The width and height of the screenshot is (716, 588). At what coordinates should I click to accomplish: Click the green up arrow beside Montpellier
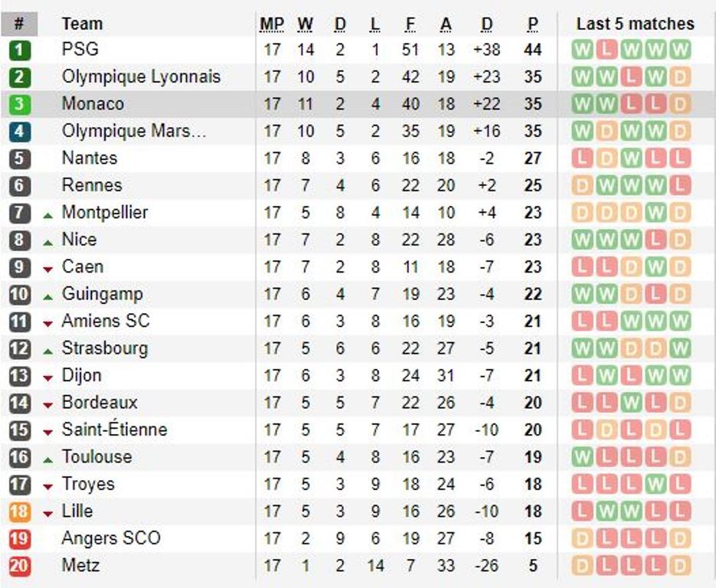pyautogui.click(x=48, y=215)
